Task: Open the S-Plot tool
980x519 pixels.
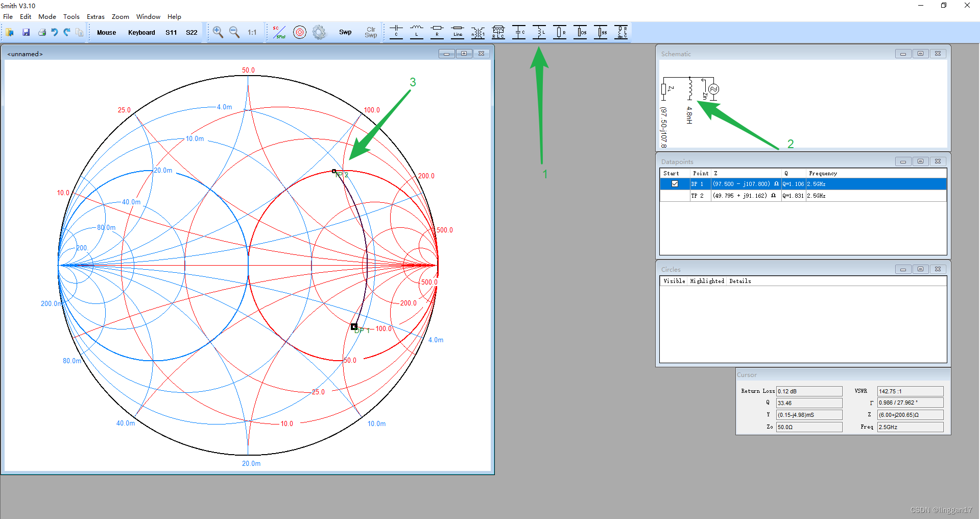Action: (279, 32)
